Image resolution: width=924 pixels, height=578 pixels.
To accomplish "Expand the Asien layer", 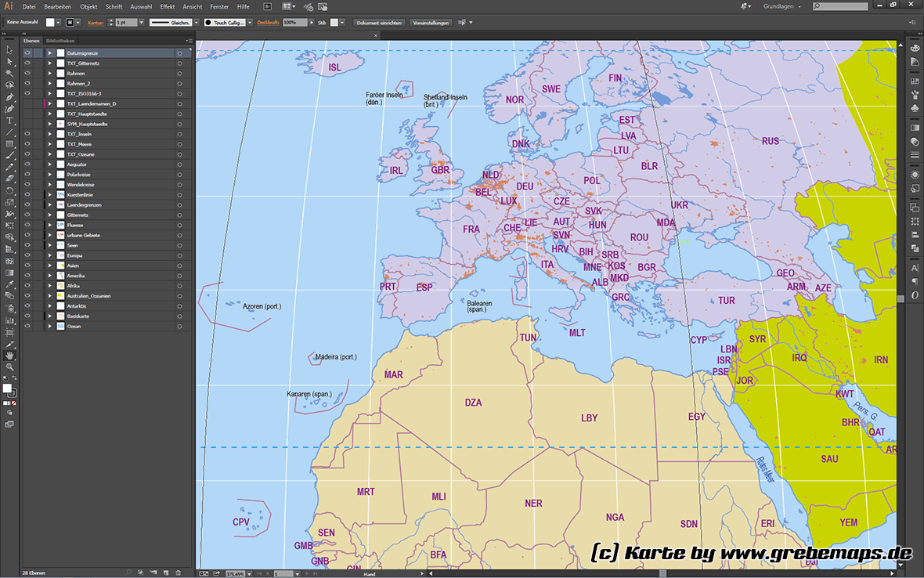I will point(49,266).
